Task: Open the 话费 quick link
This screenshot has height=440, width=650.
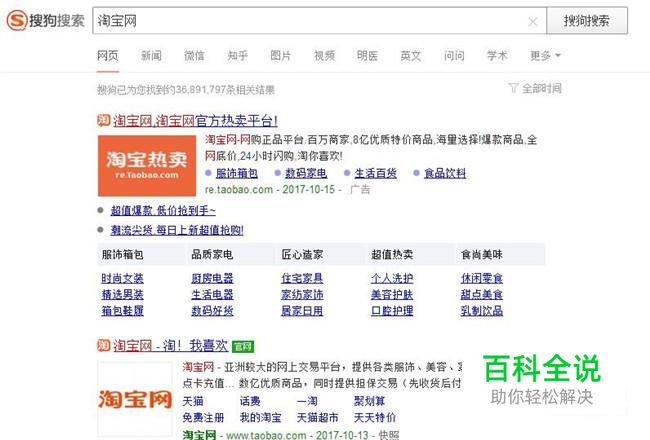Action: [250, 401]
